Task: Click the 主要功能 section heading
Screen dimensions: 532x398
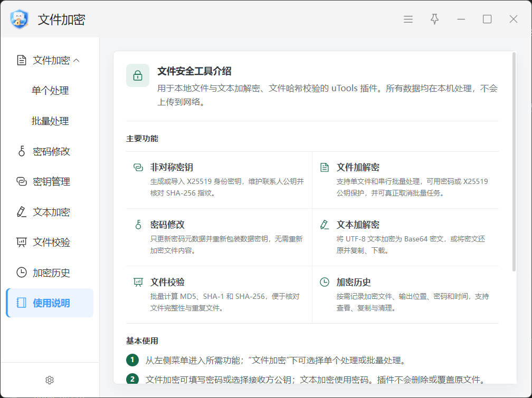Action: [142, 138]
